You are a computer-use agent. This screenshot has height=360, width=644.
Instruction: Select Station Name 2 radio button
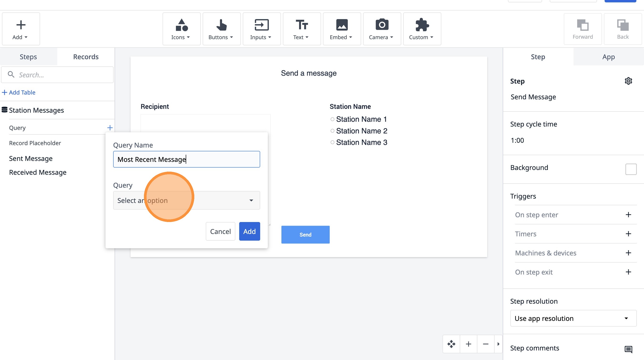pyautogui.click(x=332, y=131)
